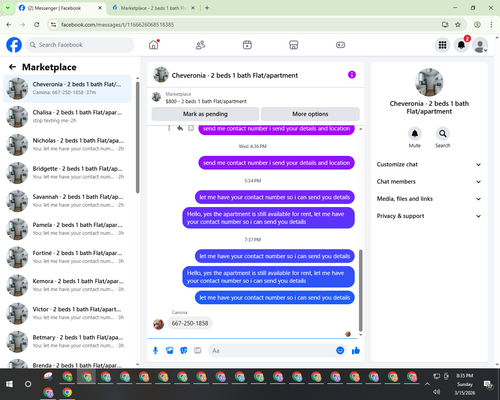Open the Savannah conversation
The image size is (500, 400).
[68, 201]
